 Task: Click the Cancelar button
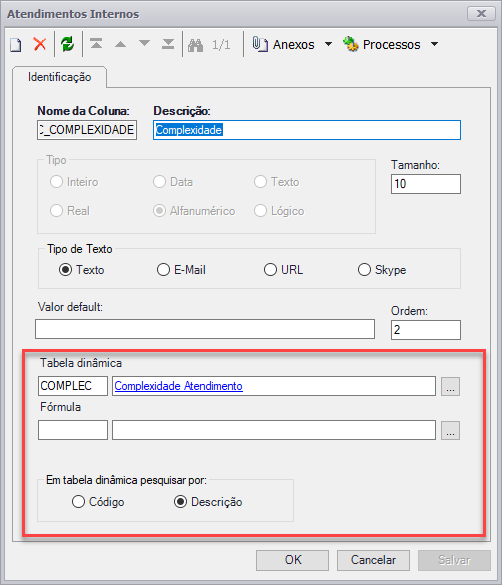(373, 560)
